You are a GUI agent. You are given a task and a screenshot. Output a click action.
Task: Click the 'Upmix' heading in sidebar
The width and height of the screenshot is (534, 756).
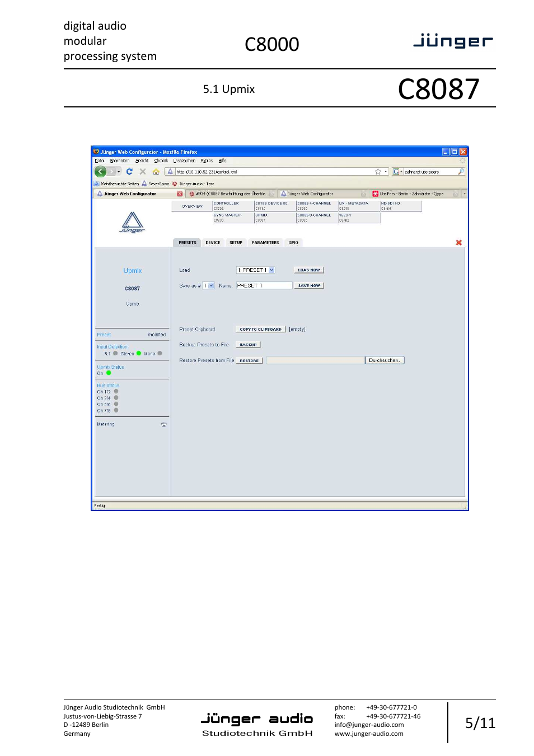point(133,271)
